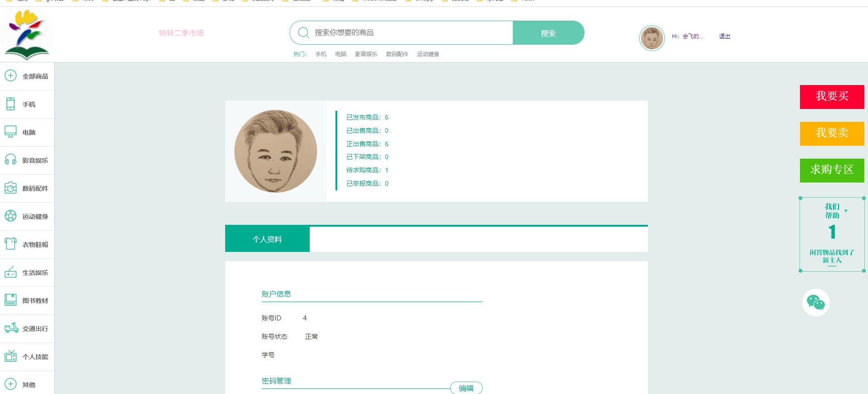868x394 pixels.
Task: Click the mobile phone category icon
Action: click(11, 104)
